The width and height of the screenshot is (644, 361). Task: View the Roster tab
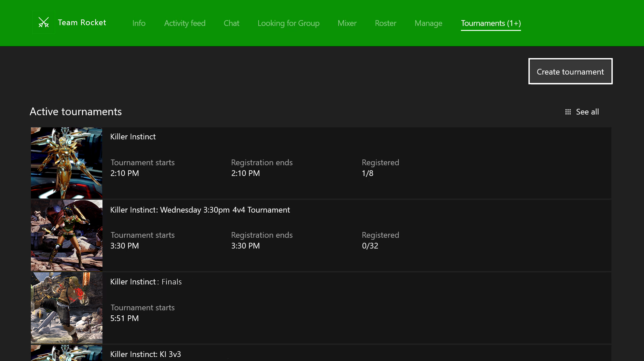(385, 23)
